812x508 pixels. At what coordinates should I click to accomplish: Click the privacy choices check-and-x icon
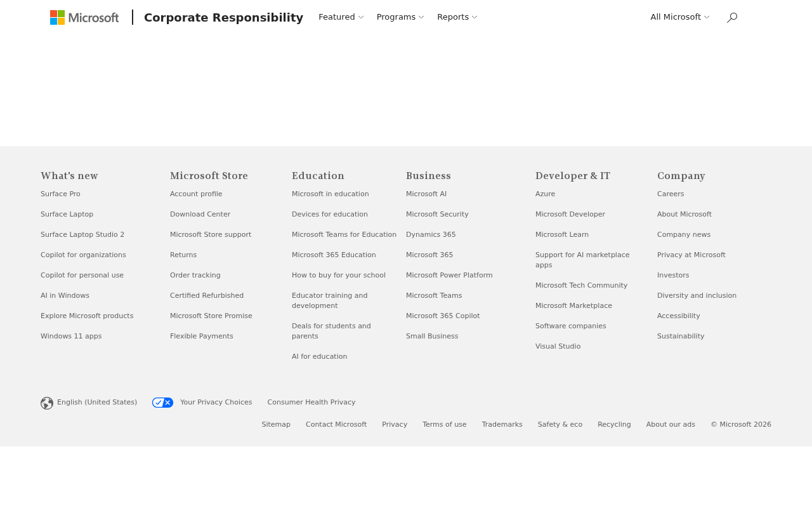click(x=162, y=403)
